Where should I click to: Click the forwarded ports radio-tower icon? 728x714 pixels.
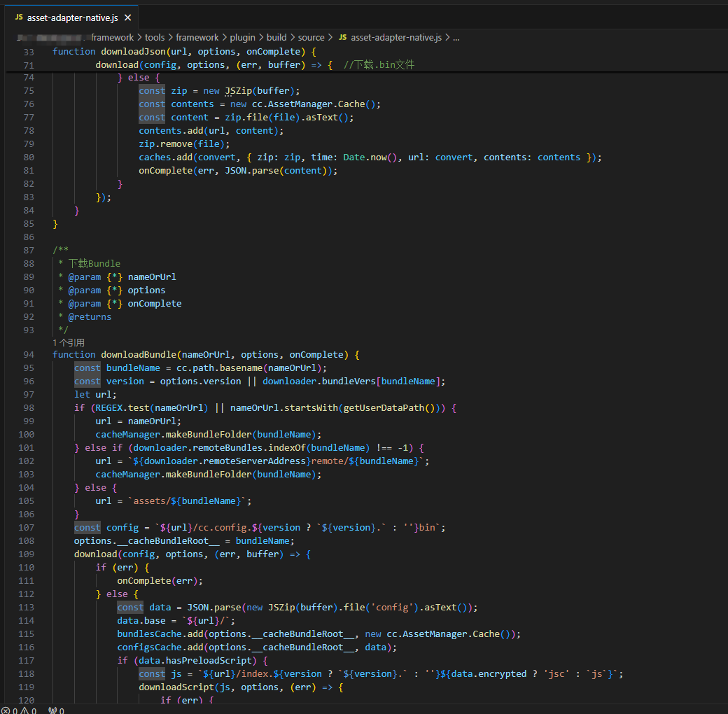pyautogui.click(x=52, y=710)
